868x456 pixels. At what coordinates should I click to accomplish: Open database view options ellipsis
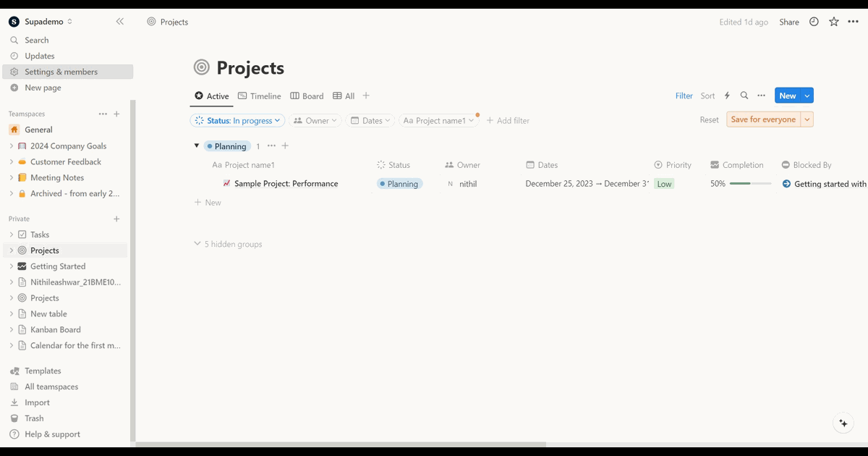click(761, 96)
